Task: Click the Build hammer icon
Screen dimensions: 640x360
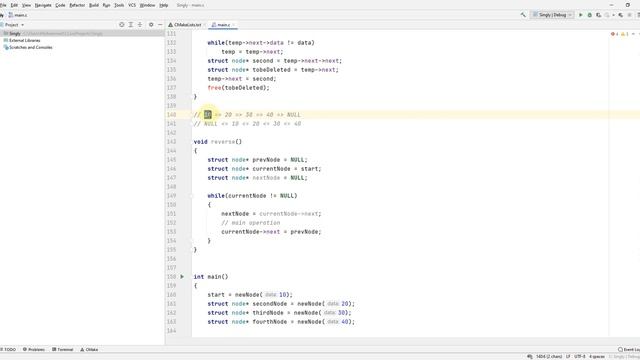Action: 523,15
